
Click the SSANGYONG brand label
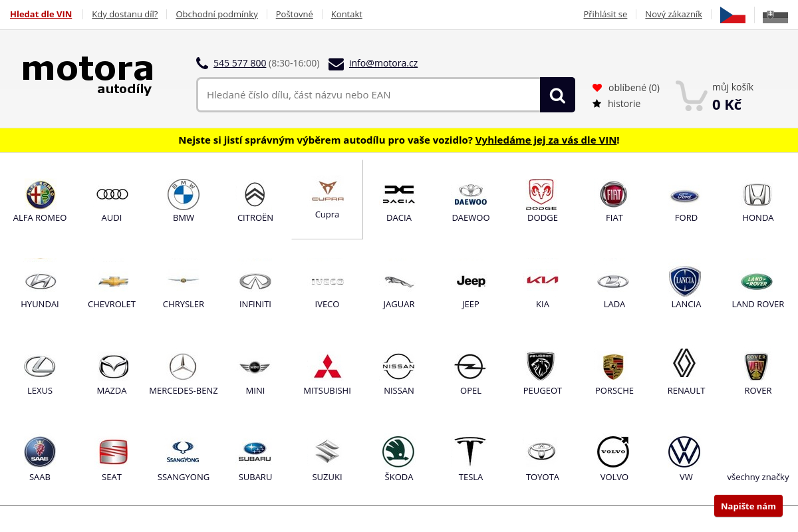[184, 477]
